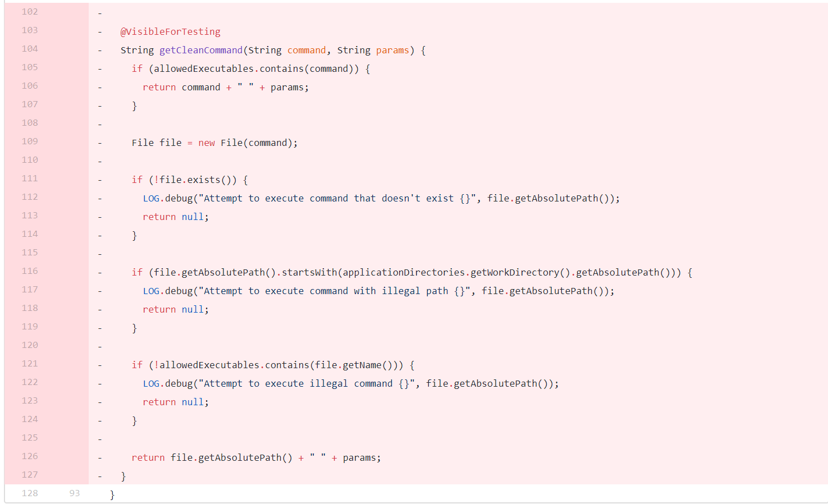Select line number 128 in the left gutter
Image resolution: width=828 pixels, height=504 pixels.
coord(30,493)
